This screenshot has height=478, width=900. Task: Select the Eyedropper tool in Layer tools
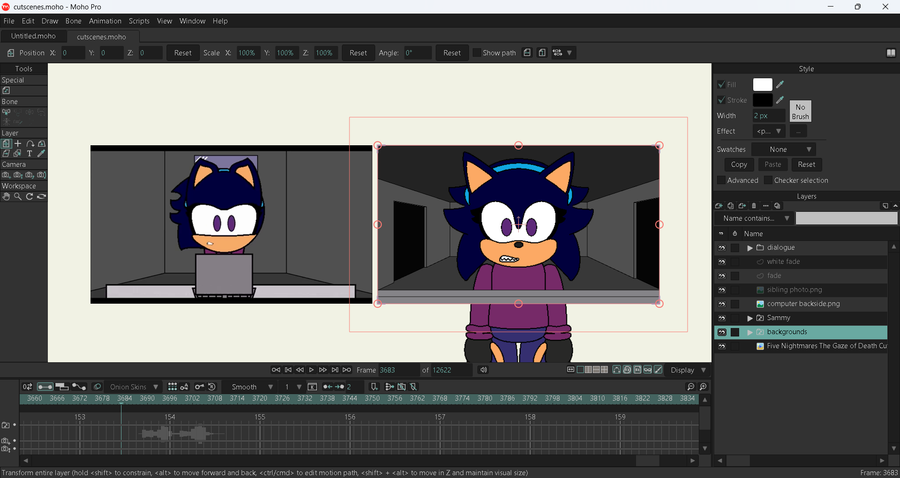(x=41, y=154)
